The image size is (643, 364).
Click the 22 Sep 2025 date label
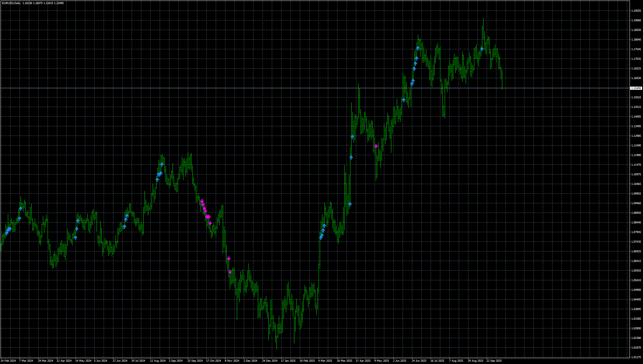(494, 361)
